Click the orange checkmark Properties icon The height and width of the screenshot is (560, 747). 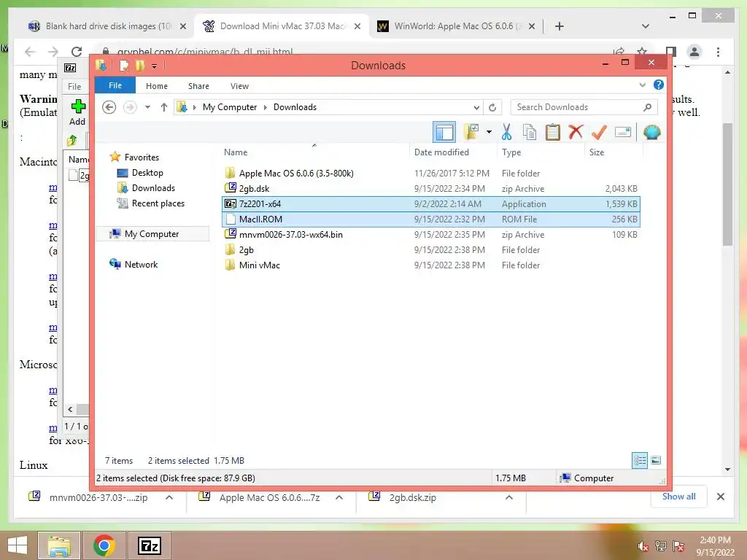[x=599, y=133]
